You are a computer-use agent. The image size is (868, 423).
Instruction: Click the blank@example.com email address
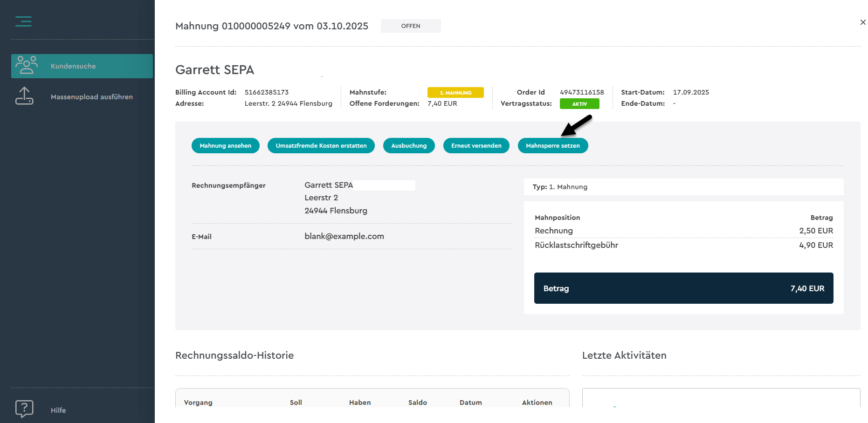344,236
